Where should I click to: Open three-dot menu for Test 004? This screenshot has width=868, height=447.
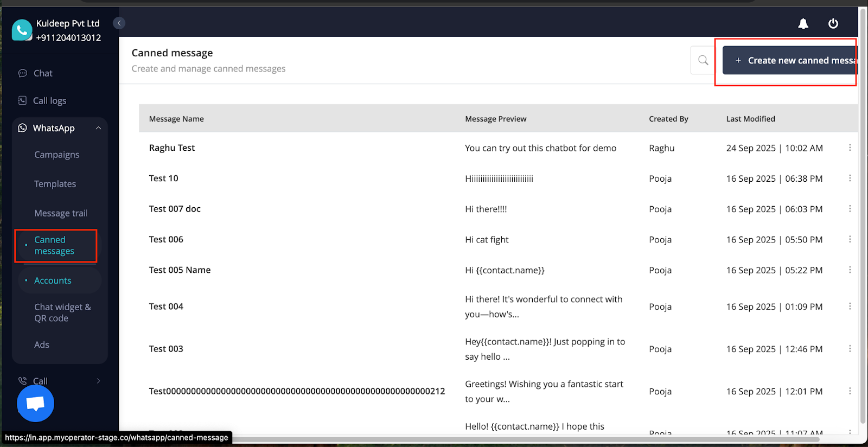pos(850,306)
